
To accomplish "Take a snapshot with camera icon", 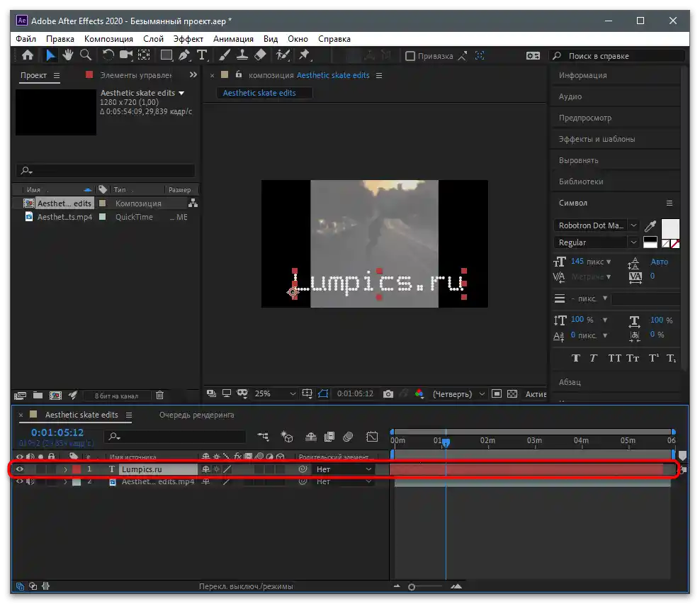I will (388, 394).
